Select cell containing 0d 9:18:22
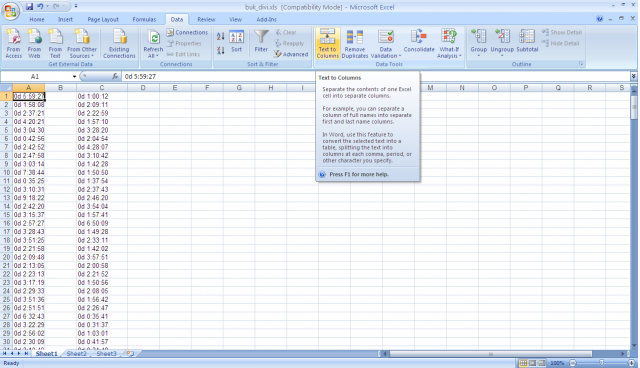 click(29, 198)
